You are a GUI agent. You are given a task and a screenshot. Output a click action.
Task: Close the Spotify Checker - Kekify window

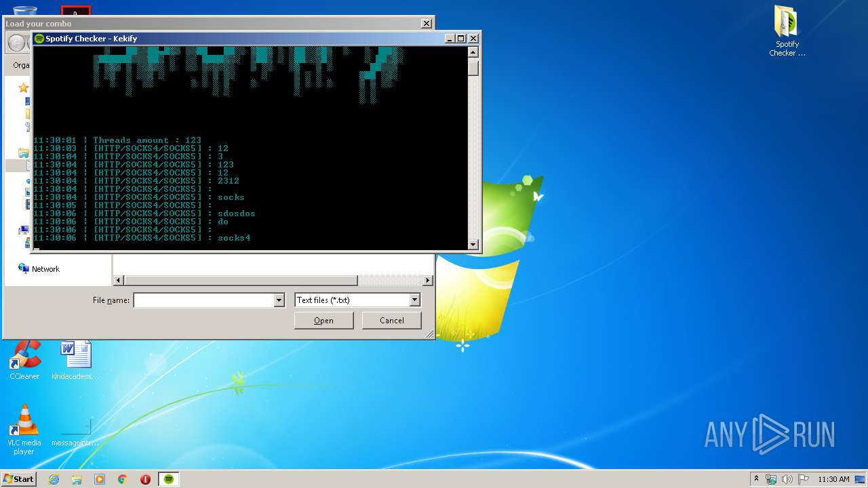[473, 39]
